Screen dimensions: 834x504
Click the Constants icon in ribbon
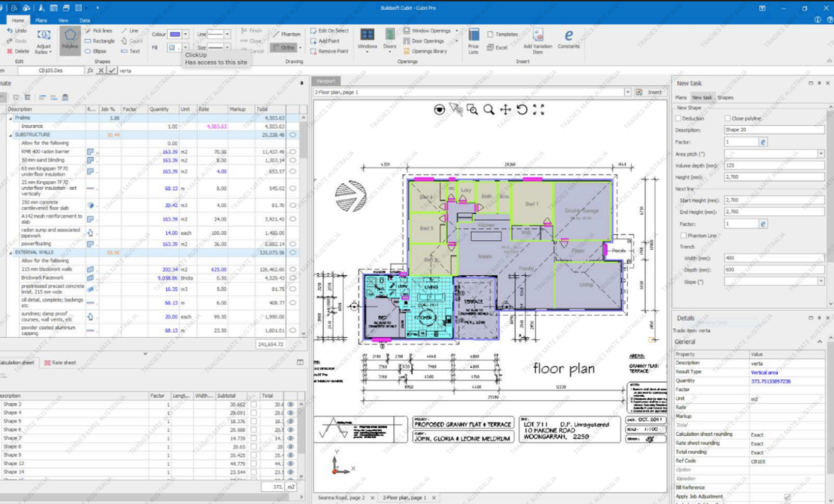tap(568, 39)
